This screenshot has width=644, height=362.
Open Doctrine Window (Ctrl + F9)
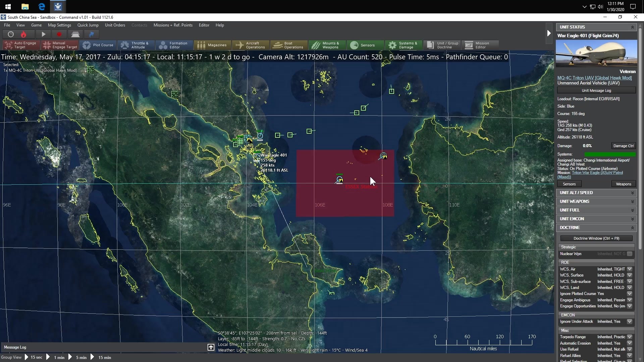tap(596, 238)
